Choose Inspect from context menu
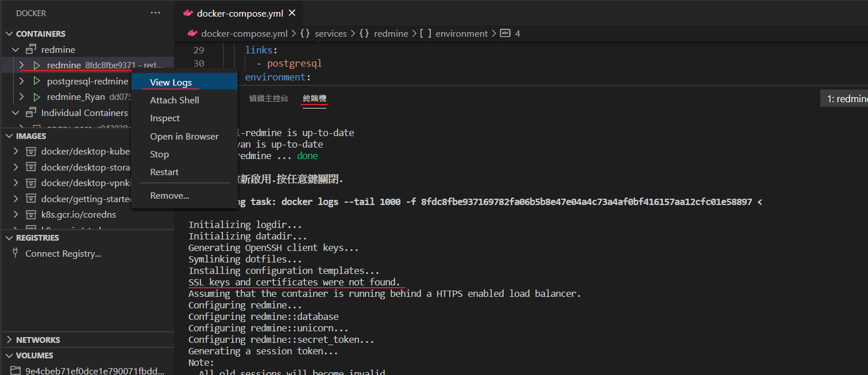Image resolution: width=868 pixels, height=375 pixels. (184, 118)
